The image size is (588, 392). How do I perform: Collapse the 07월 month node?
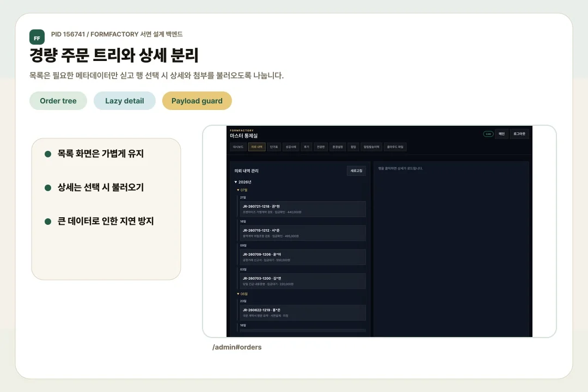tap(242, 190)
